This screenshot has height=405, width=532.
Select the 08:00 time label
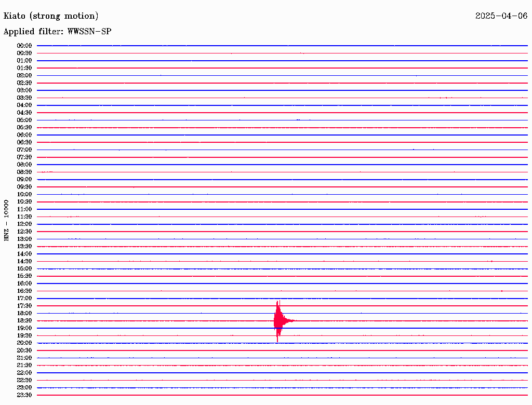click(x=24, y=165)
